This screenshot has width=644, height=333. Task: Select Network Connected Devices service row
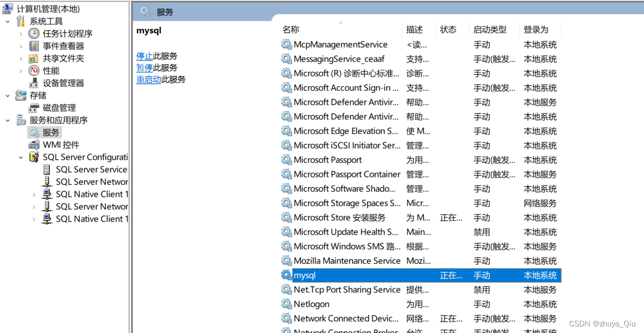point(421,318)
